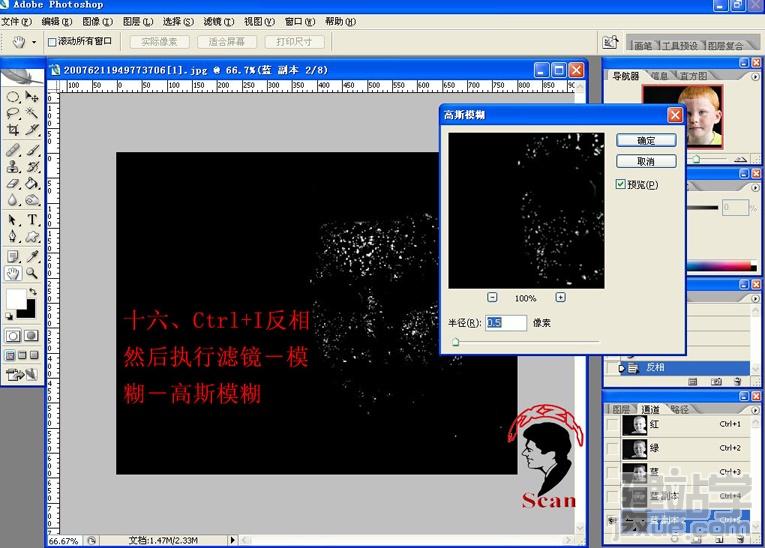Open the 文件(F) menu
765x548 pixels.
pos(16,21)
